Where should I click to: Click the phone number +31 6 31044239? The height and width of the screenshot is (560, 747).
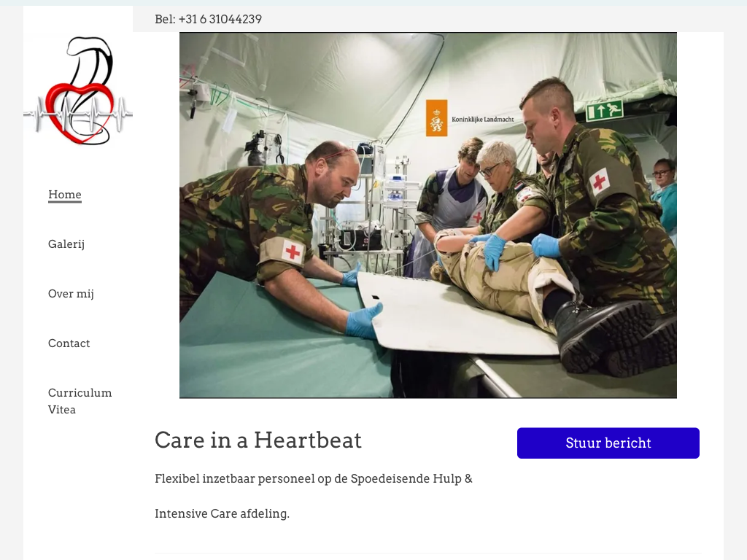click(220, 19)
